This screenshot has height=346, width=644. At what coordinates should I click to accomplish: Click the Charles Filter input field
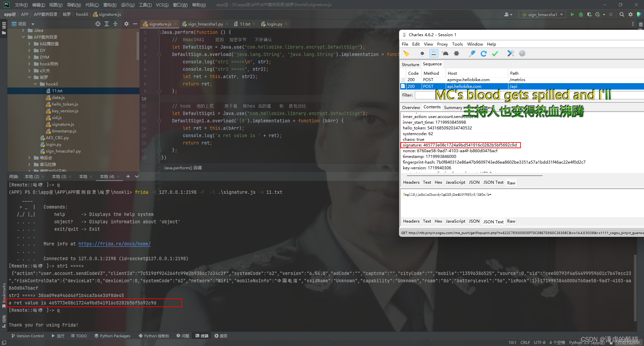tap(529, 95)
